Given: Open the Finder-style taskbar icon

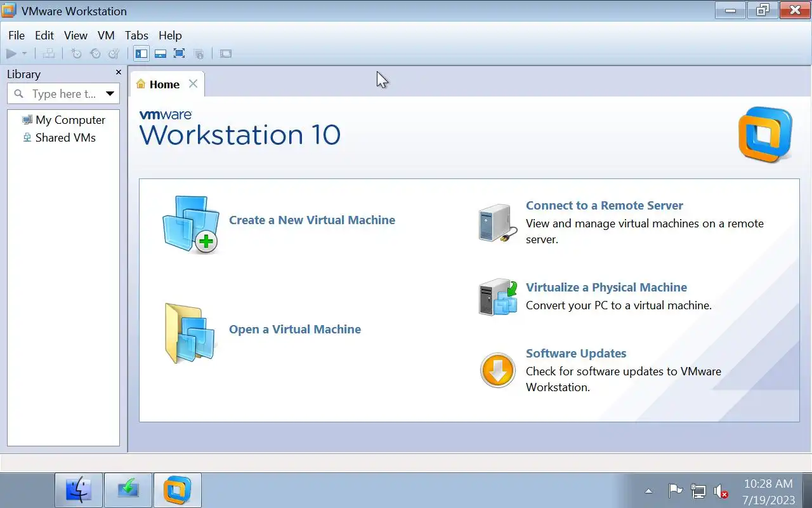Looking at the screenshot, I should point(79,490).
